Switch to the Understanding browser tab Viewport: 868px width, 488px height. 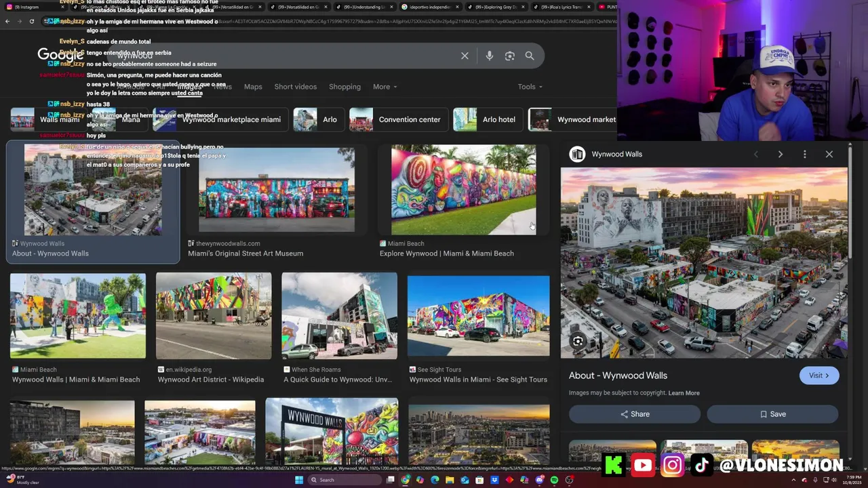[364, 7]
